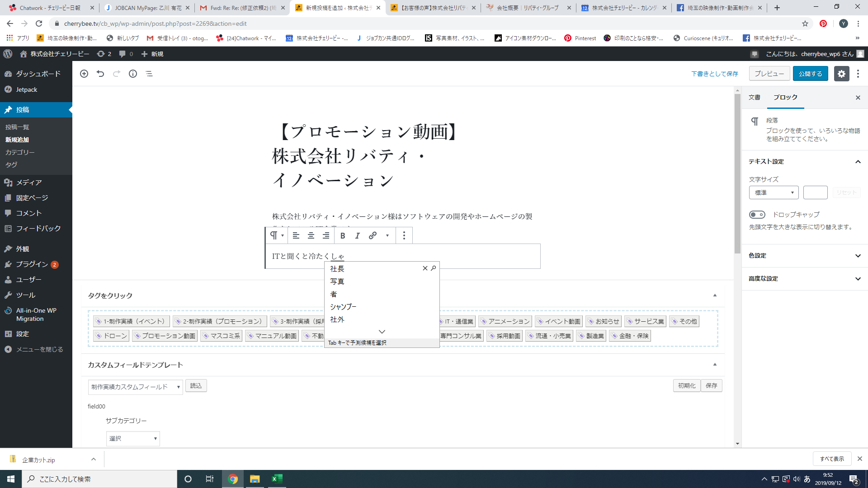The image size is (868, 488).
Task: Open the settings gear panel toggle
Action: point(841,74)
